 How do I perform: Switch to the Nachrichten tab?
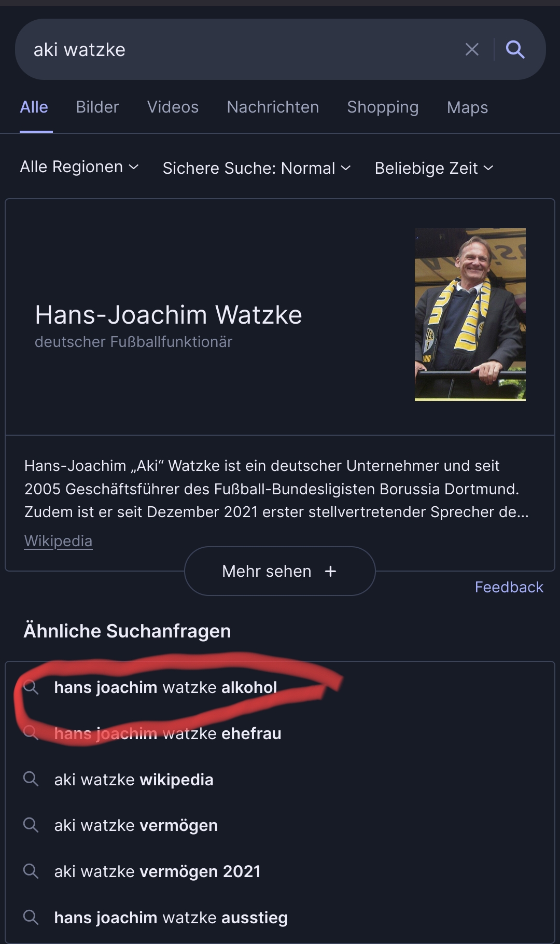[273, 107]
